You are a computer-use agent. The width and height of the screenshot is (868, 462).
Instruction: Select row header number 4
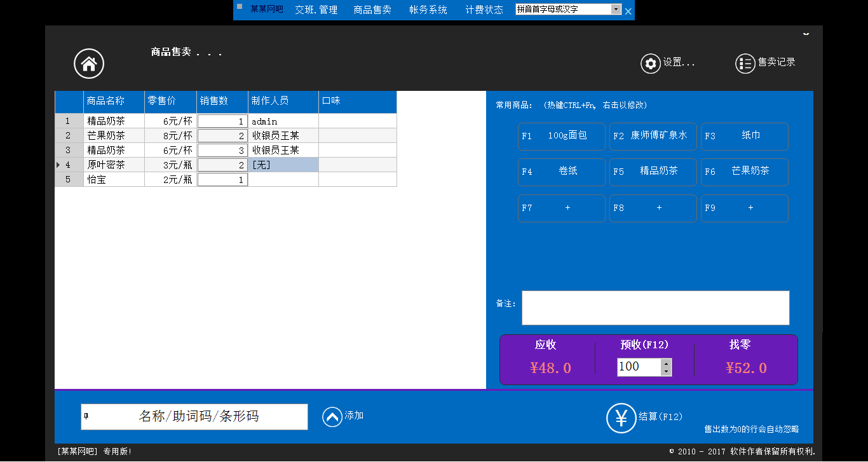(69, 165)
